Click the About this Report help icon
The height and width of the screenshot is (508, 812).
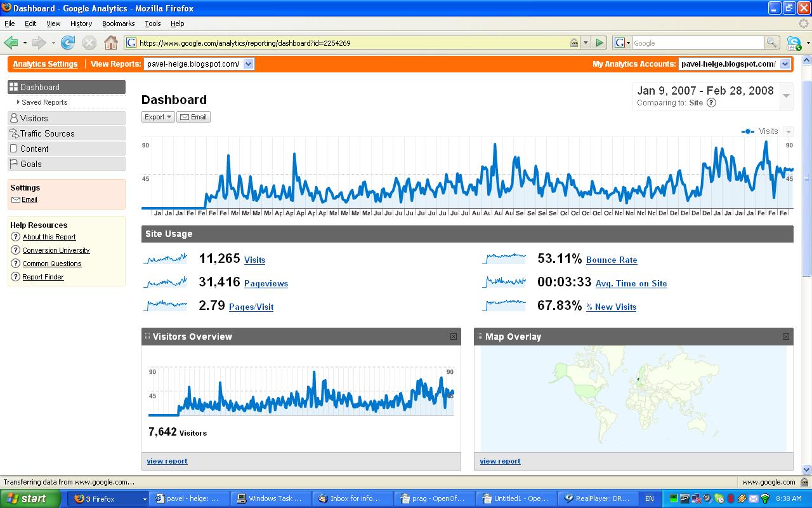[x=16, y=237]
